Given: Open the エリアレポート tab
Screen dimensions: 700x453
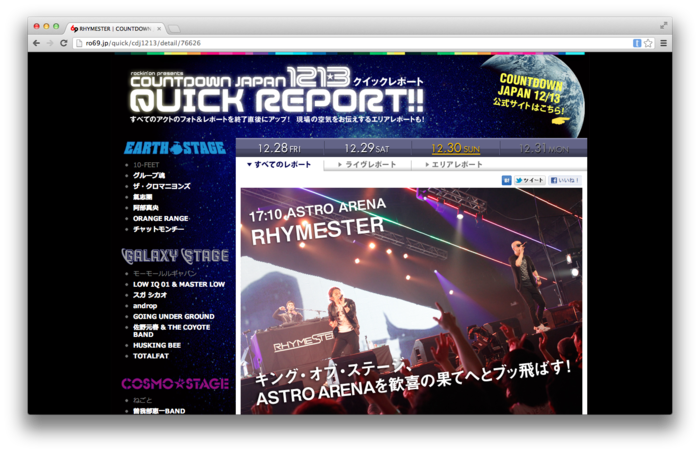Looking at the screenshot, I should 454,165.
